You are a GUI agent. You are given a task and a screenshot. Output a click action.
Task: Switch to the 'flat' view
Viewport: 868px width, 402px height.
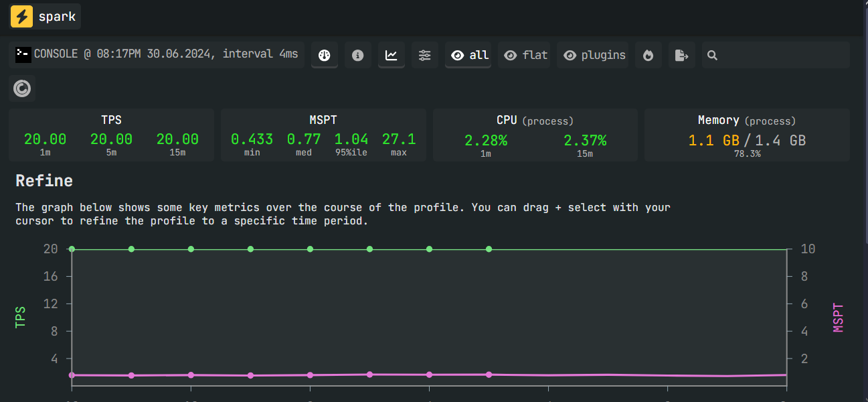pyautogui.click(x=526, y=55)
